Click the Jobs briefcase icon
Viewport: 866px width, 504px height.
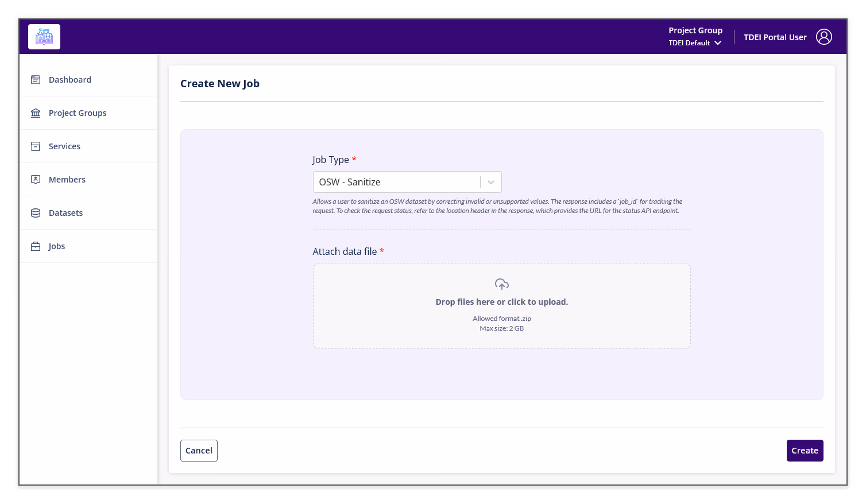(36, 246)
